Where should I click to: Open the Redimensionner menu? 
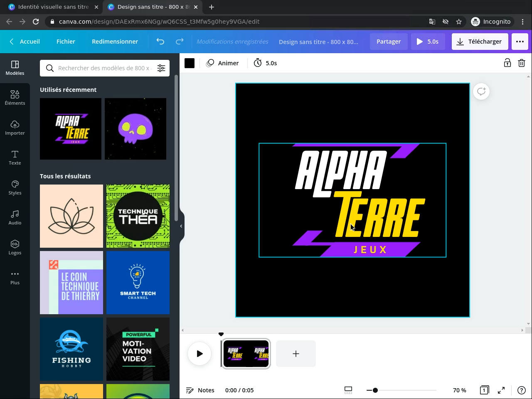click(x=115, y=42)
